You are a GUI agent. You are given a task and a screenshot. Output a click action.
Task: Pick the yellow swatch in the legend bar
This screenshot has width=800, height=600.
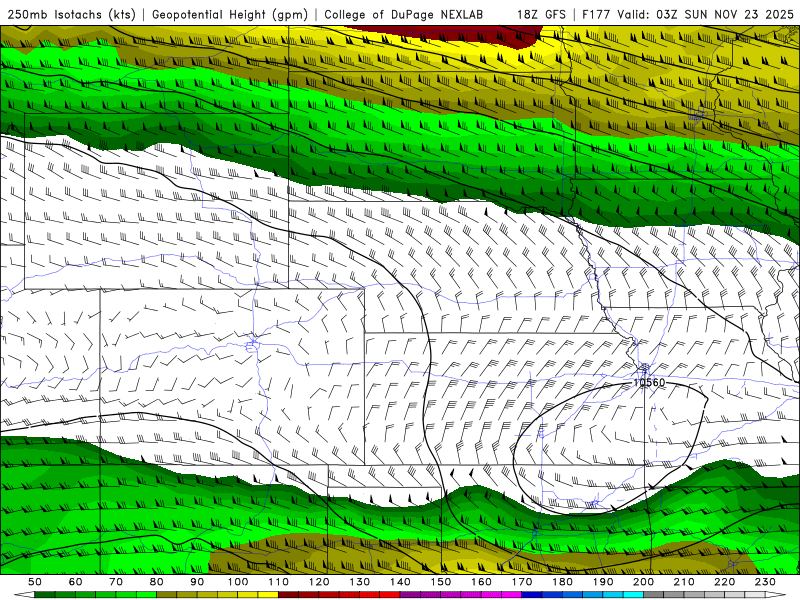pos(268,595)
